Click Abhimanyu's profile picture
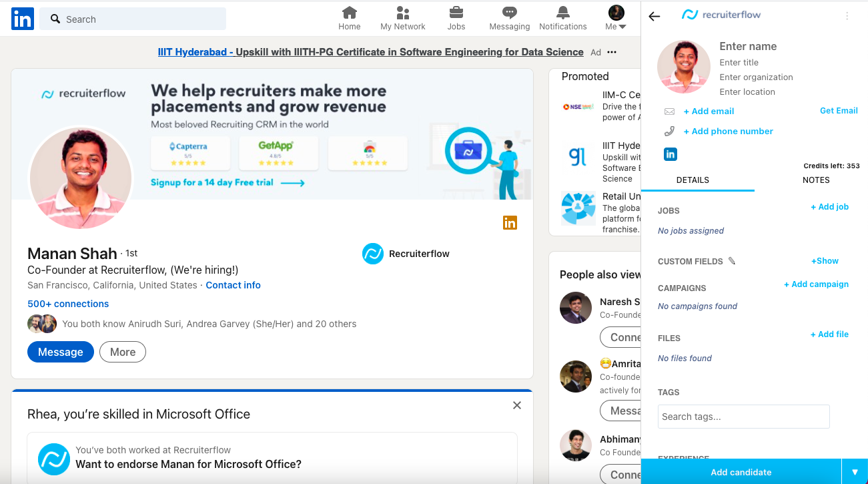 click(x=576, y=445)
